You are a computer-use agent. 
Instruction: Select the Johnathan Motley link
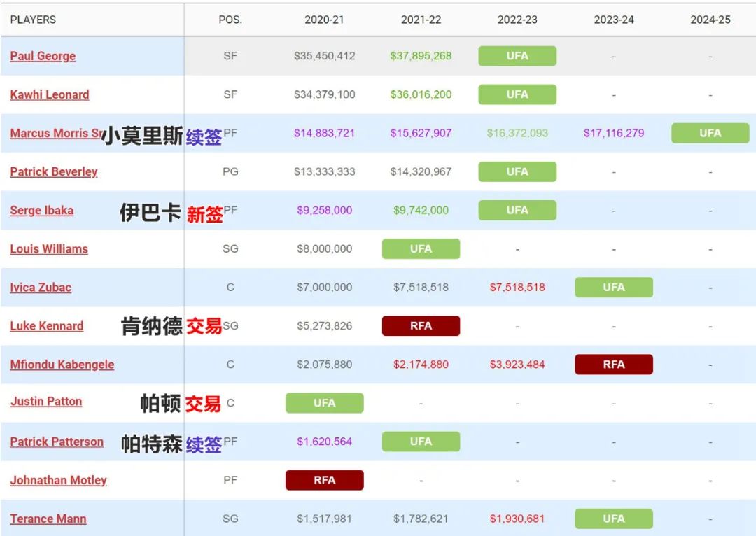click(x=58, y=480)
